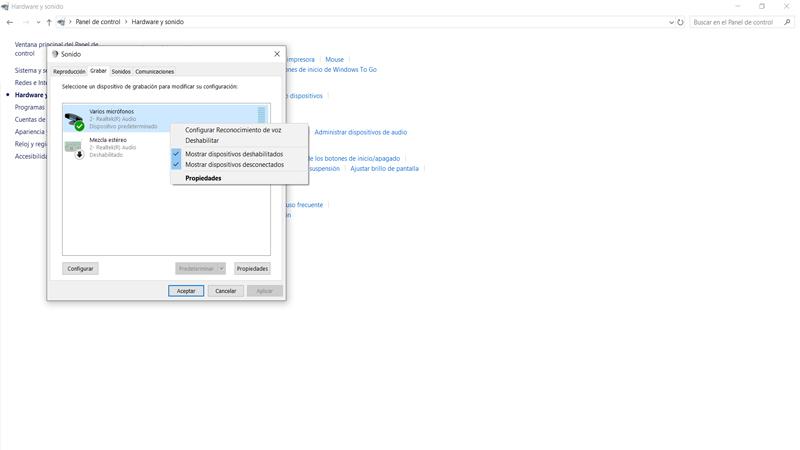This screenshot has width=800, height=450.
Task: Open the recent locations dropdown arrow
Action: (38, 22)
